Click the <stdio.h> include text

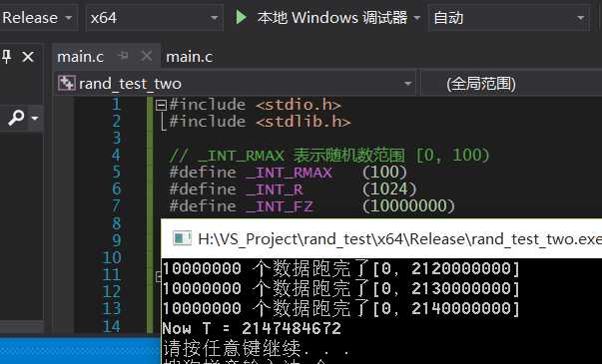[x=299, y=105]
